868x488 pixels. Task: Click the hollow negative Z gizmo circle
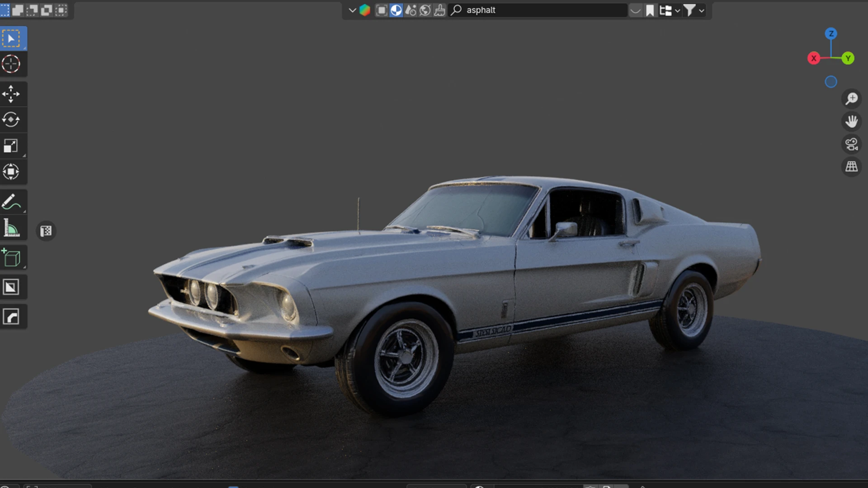[x=831, y=82]
